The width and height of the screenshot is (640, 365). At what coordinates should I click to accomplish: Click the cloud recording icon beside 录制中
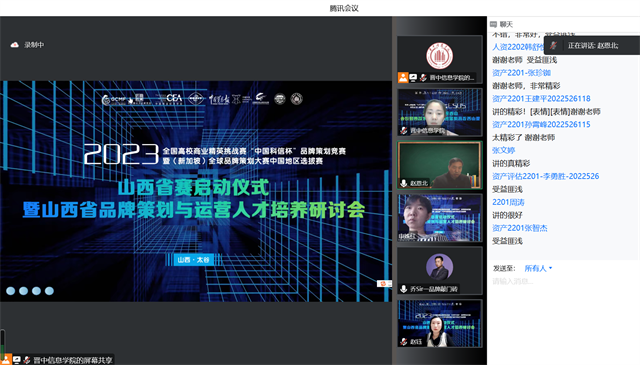pyautogui.click(x=15, y=45)
